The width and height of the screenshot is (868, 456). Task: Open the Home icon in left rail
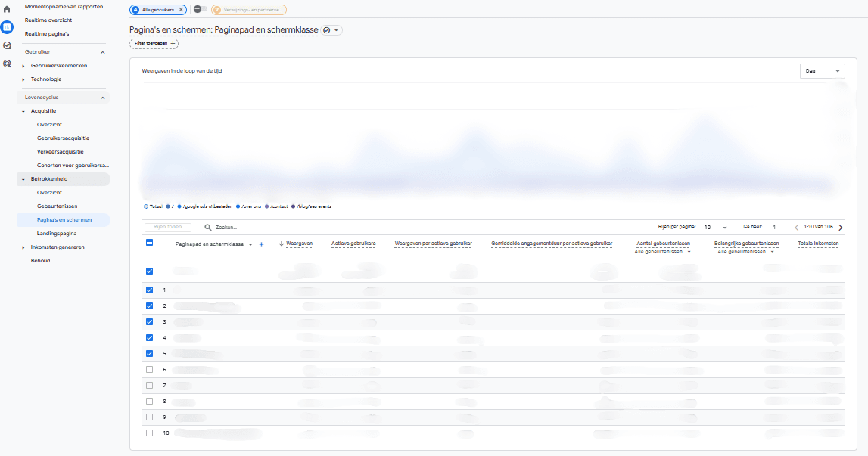(x=7, y=9)
